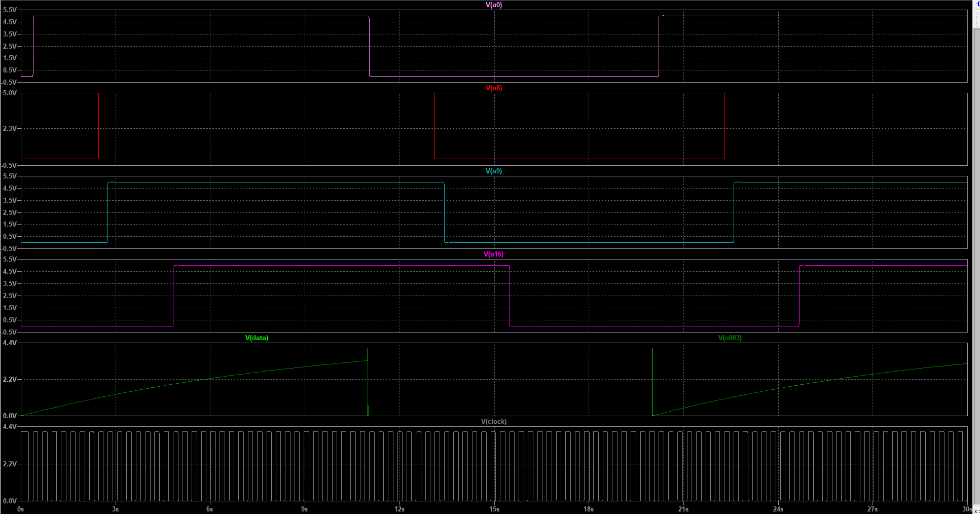Screen dimensions: 980x514
Task: Click the 6s time axis label
Action: pos(209,509)
